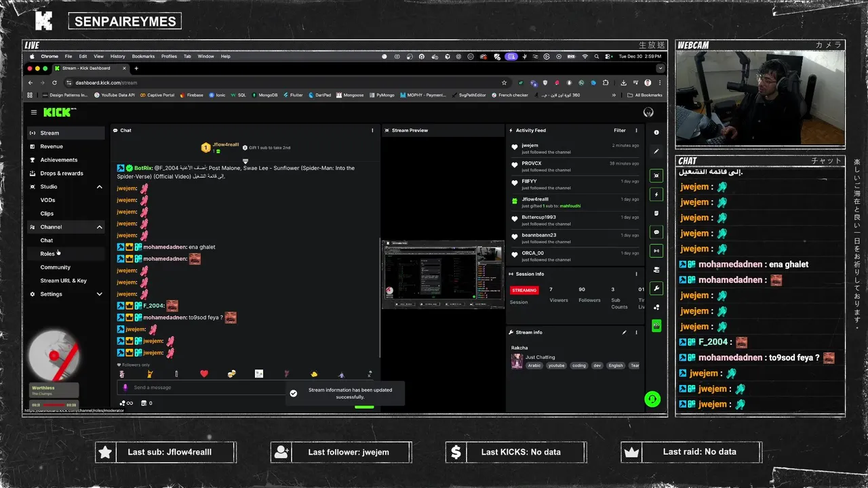Image resolution: width=868 pixels, height=488 pixels.
Task: Toggle the Stream Preview panel icon in right toolbar
Action: tap(656, 176)
